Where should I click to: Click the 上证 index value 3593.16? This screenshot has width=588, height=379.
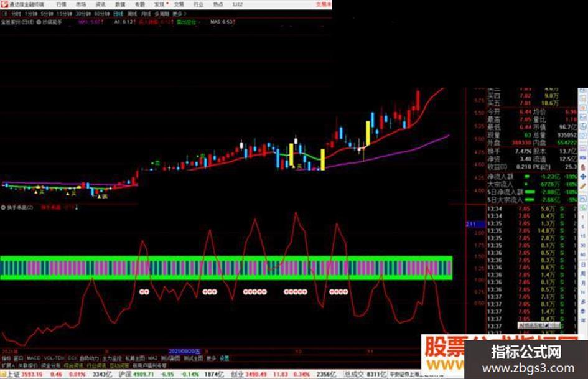point(30,374)
